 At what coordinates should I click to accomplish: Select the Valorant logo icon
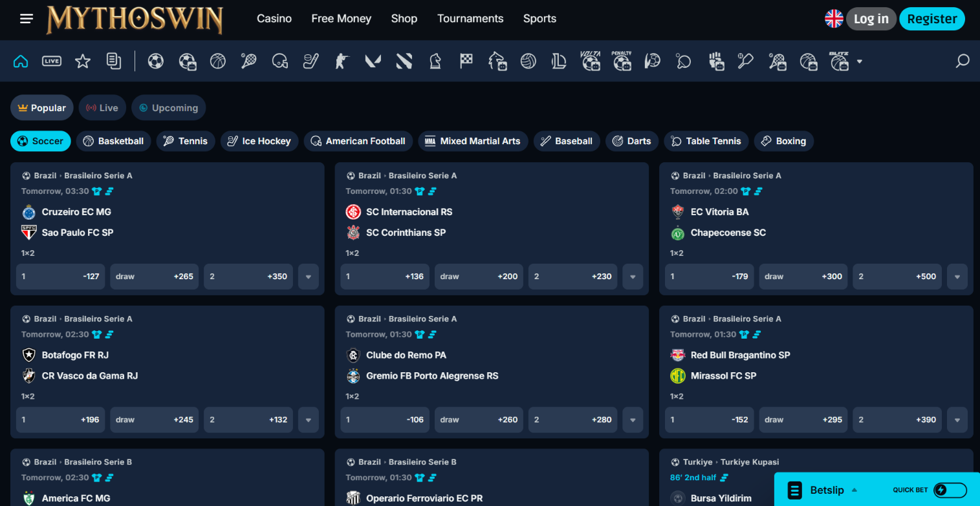click(x=373, y=61)
